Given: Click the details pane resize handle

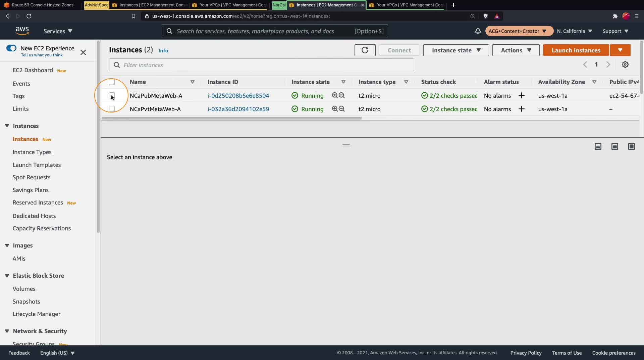Looking at the screenshot, I should (x=346, y=145).
